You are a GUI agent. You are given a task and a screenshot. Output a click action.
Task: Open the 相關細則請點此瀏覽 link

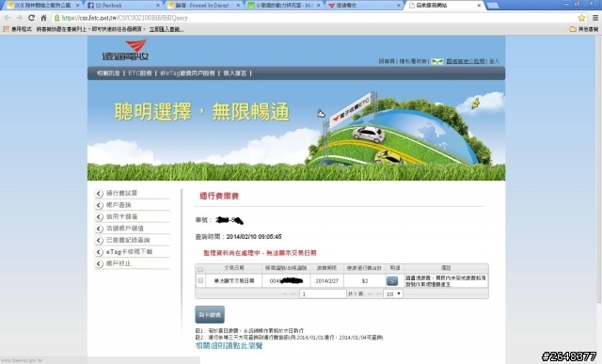(x=230, y=346)
